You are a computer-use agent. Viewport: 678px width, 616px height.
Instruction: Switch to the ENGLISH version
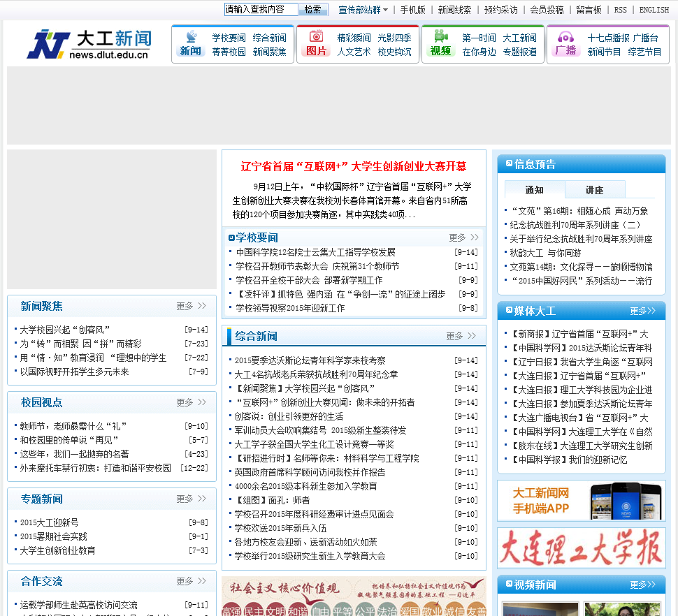[654, 10]
